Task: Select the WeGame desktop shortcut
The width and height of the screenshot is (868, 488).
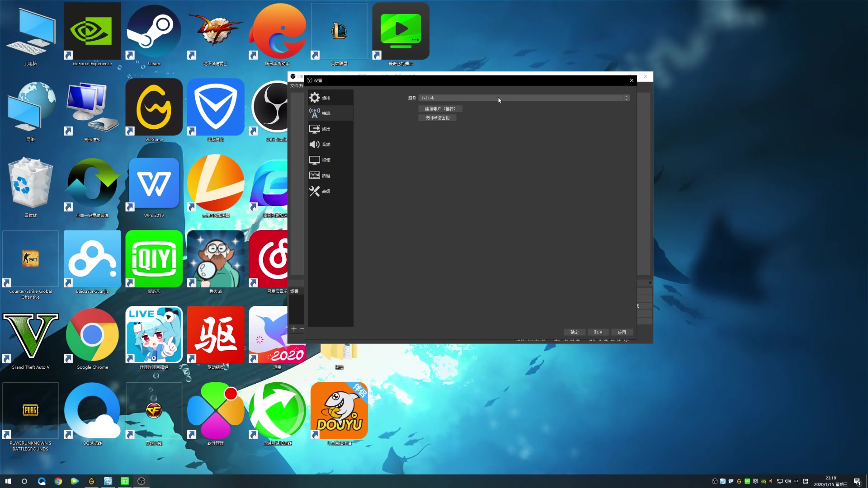Action: click(154, 111)
